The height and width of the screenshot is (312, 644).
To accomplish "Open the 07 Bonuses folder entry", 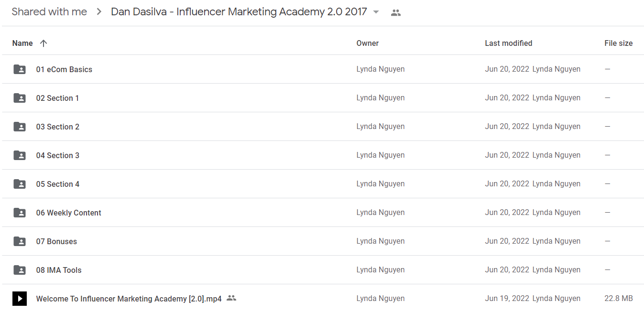I will pos(56,241).
